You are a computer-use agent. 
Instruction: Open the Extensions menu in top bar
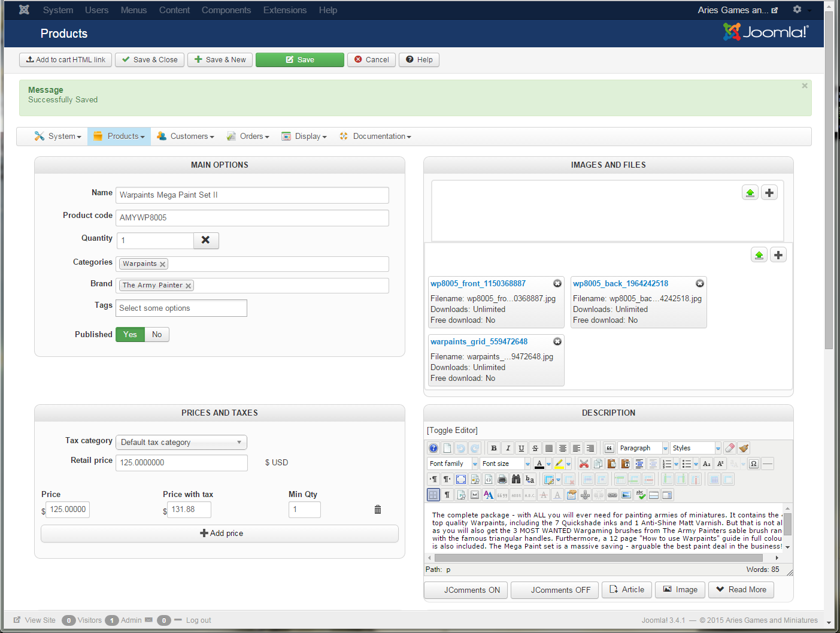284,10
